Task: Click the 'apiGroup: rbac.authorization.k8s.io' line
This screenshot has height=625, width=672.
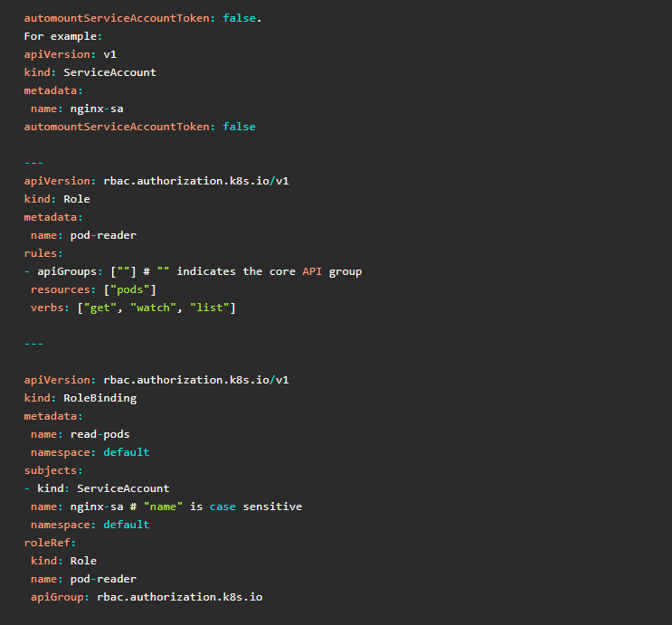Action: (x=147, y=597)
